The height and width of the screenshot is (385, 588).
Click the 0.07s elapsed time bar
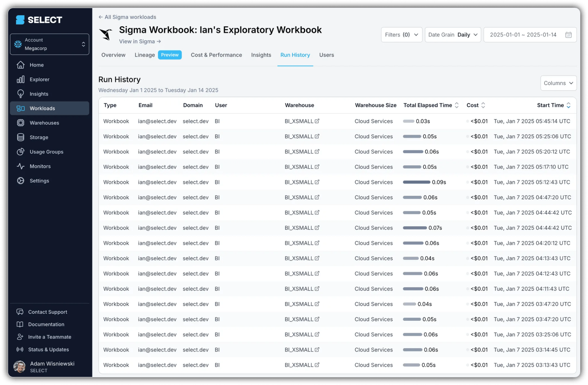[415, 228]
